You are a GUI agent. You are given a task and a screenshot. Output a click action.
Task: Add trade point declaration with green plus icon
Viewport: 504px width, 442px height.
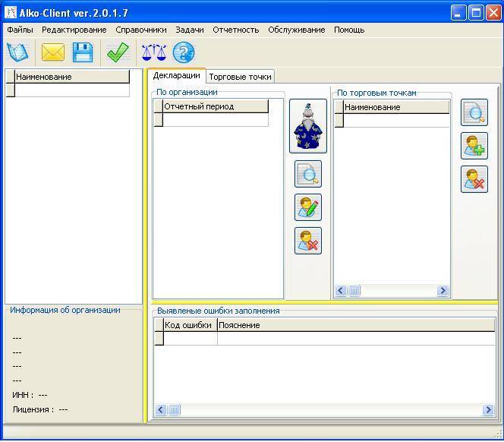(474, 146)
